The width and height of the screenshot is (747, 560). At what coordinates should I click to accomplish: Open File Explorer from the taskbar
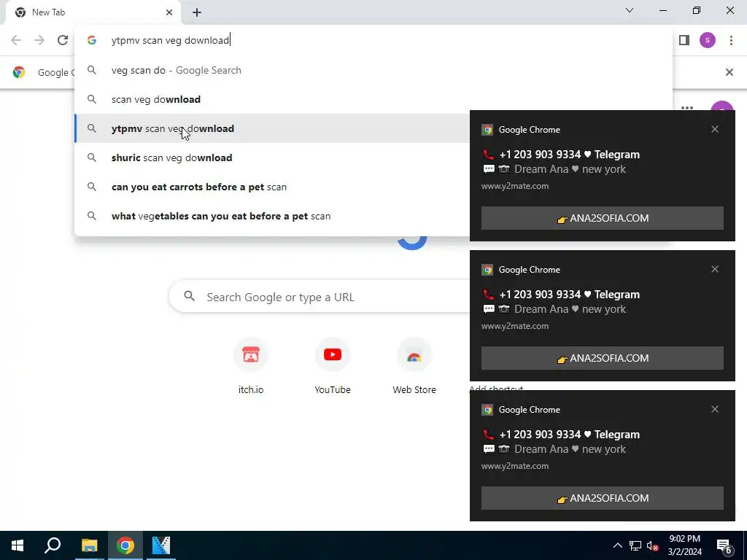click(x=89, y=545)
